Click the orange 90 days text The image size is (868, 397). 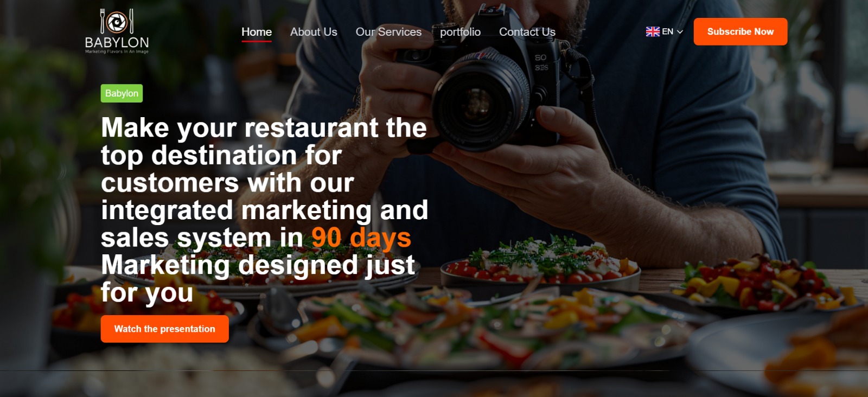coord(361,238)
